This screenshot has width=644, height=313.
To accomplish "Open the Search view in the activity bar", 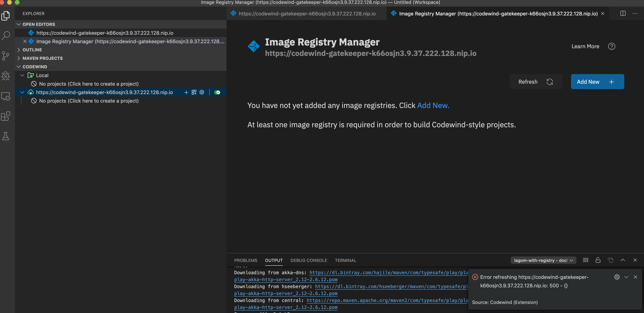I will click(x=5, y=35).
